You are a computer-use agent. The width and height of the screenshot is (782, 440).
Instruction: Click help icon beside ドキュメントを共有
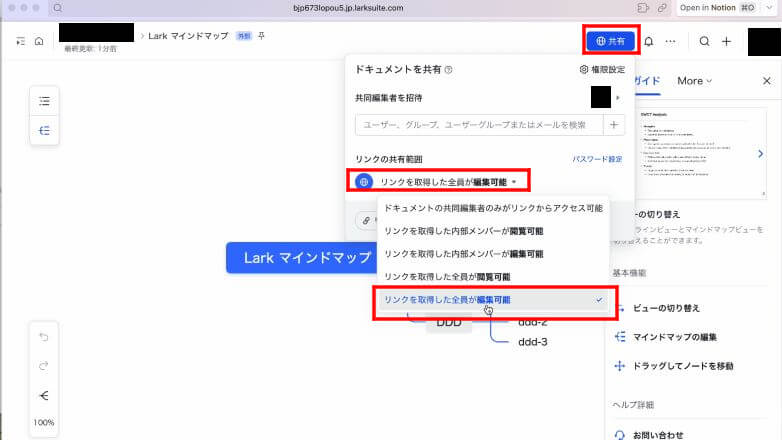tap(448, 70)
